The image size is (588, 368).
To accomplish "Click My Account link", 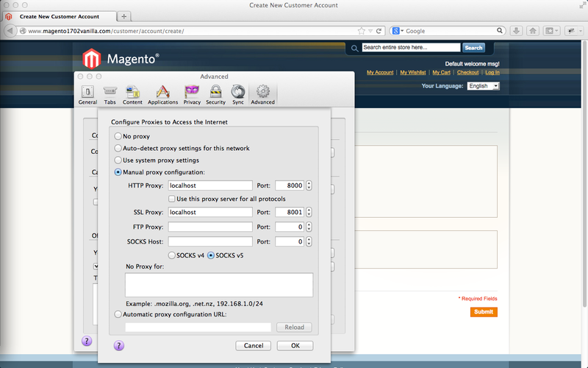I will pos(380,72).
